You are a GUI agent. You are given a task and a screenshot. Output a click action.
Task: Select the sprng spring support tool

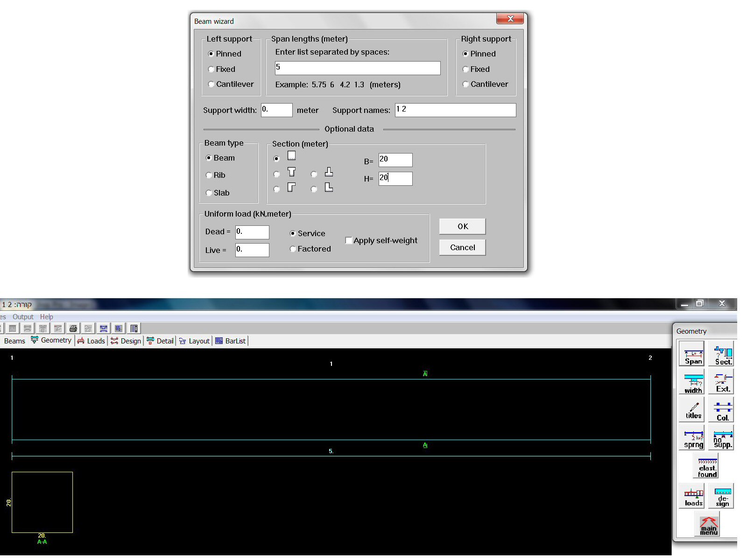click(691, 438)
